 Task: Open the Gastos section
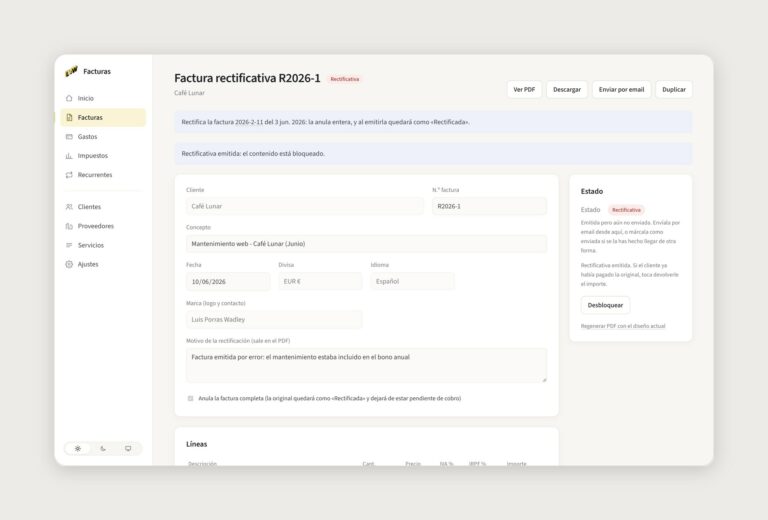point(103,137)
